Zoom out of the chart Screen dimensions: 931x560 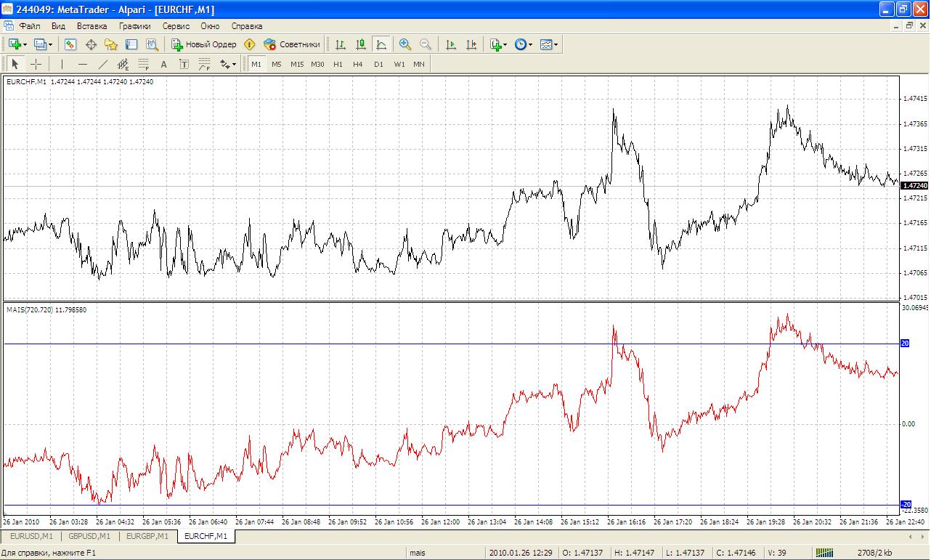click(x=426, y=44)
